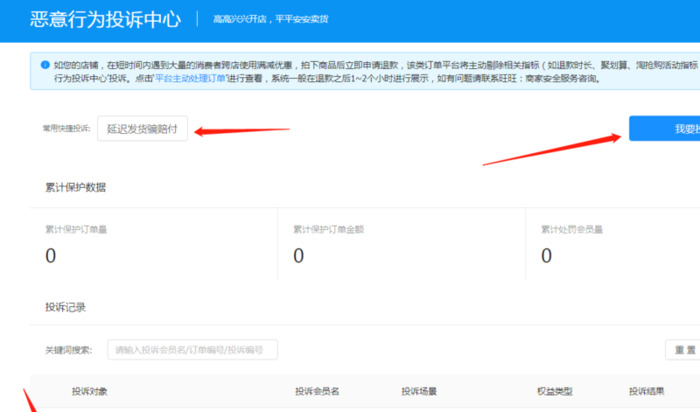The width and height of the screenshot is (700, 412).
Task: Click the blue info icon in notice
Action: point(45,65)
